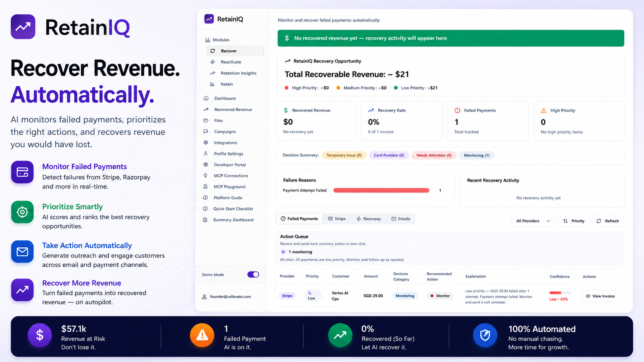644x362 pixels.
Task: Open the Recover module menu item
Action: tap(235, 51)
